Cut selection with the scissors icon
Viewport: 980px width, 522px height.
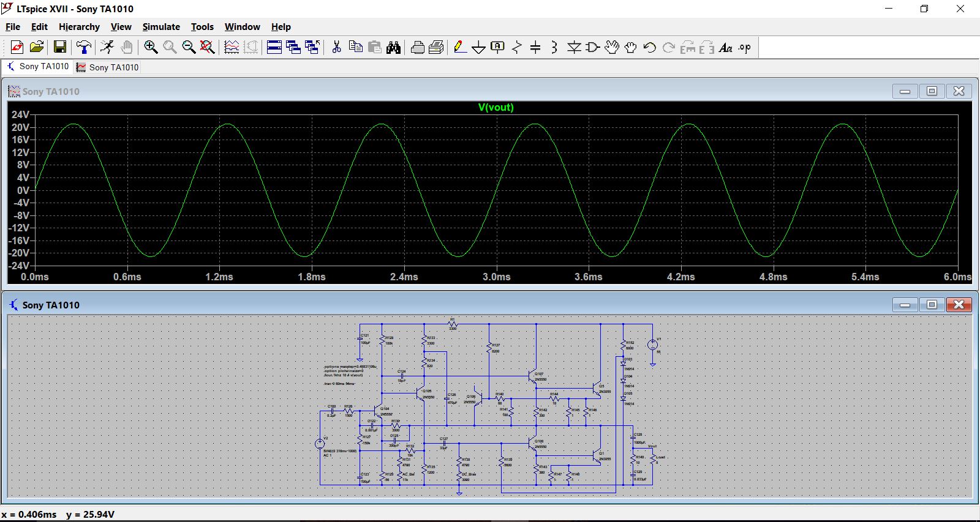pos(336,47)
